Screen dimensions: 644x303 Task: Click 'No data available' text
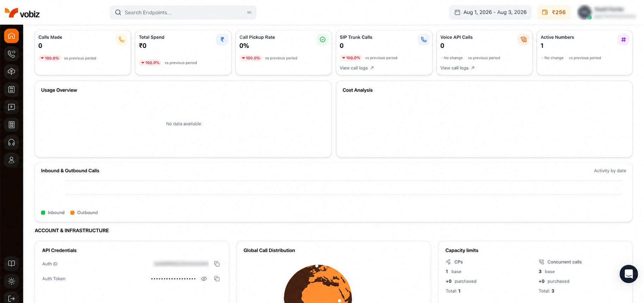pos(183,124)
